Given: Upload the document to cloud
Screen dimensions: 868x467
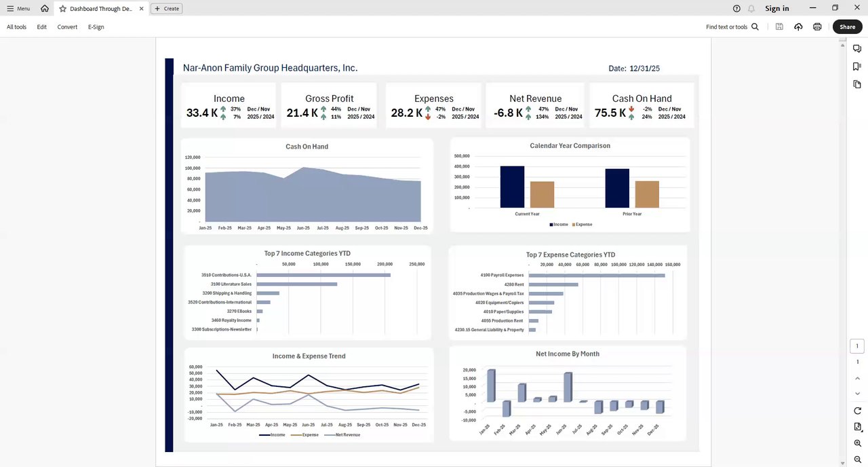Looking at the screenshot, I should pyautogui.click(x=798, y=27).
